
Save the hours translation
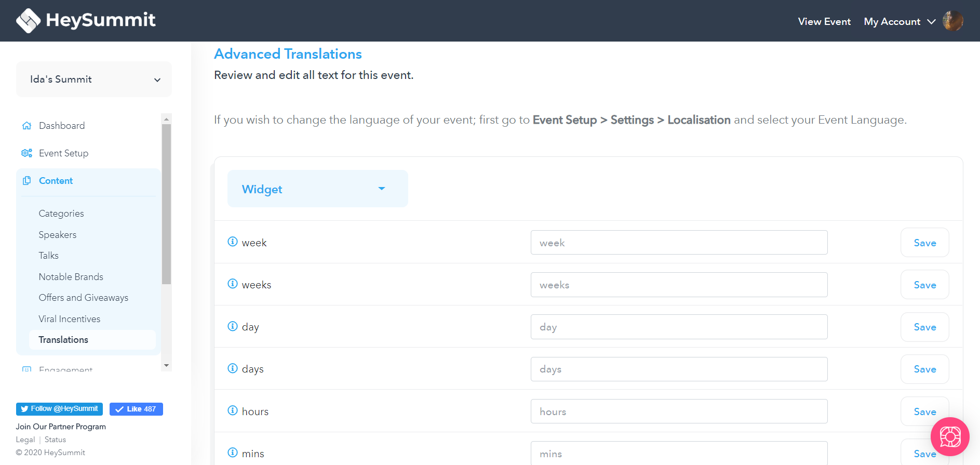click(924, 411)
